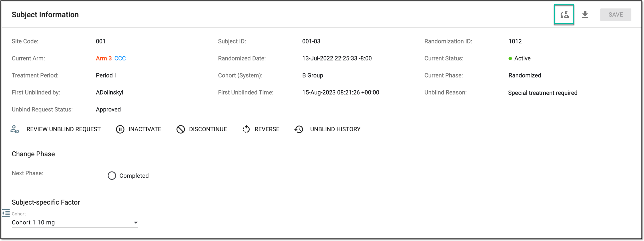644x241 pixels.
Task: Click the Subject Information heading
Action: pyautogui.click(x=45, y=15)
